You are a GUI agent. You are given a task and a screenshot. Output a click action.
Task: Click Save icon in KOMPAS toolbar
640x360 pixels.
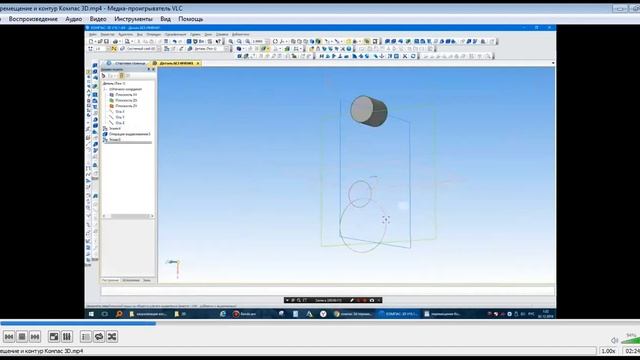point(107,41)
